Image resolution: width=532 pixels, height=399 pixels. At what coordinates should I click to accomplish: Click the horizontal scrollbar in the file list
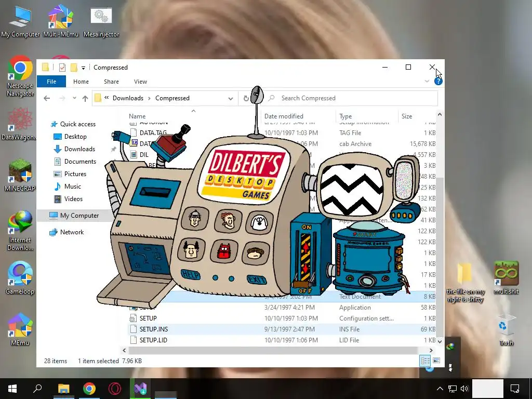273,350
